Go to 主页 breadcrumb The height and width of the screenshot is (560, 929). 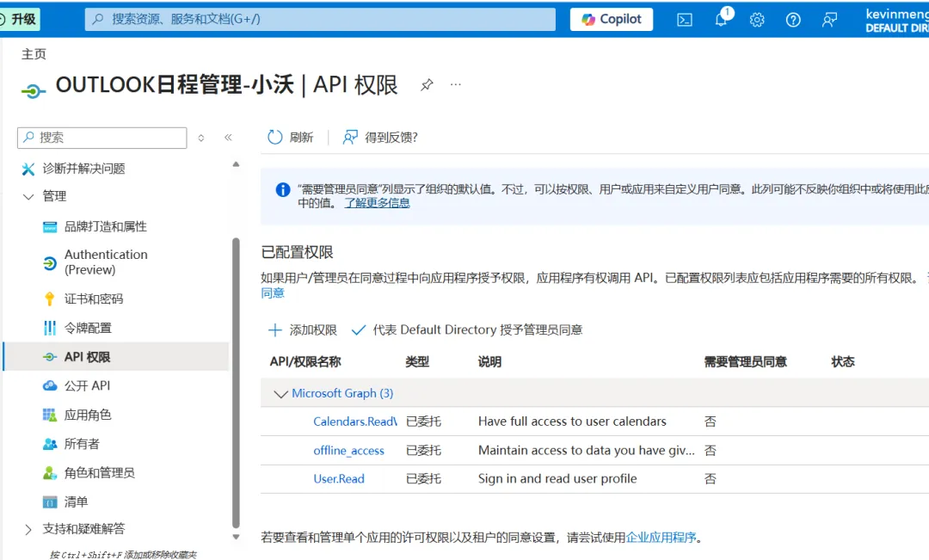[x=34, y=54]
